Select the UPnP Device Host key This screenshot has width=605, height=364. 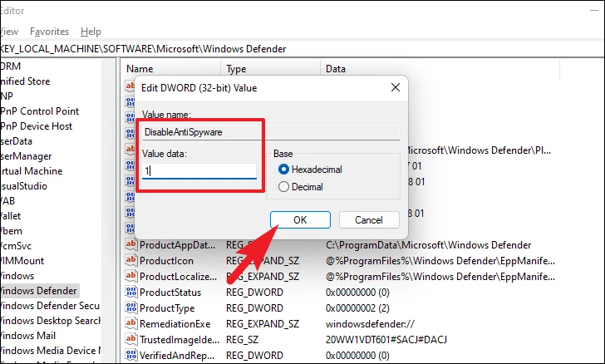(x=37, y=126)
